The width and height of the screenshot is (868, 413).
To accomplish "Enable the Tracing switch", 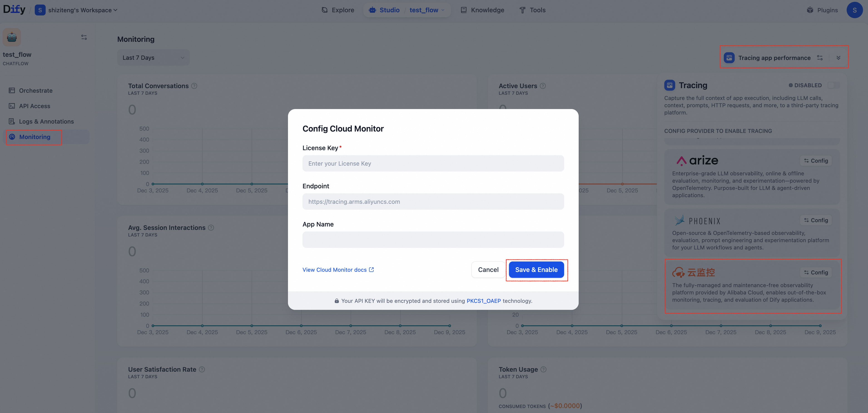I will pos(834,85).
